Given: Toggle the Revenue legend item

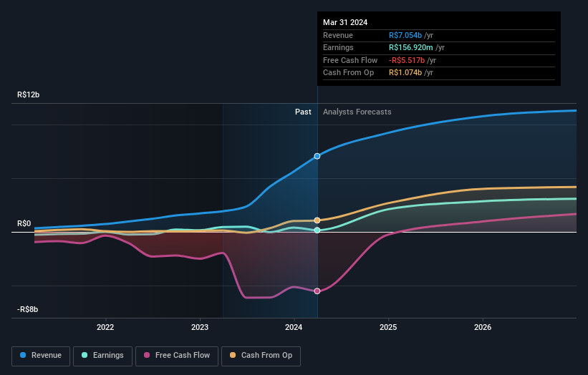Looking at the screenshot, I should pyautogui.click(x=41, y=355).
